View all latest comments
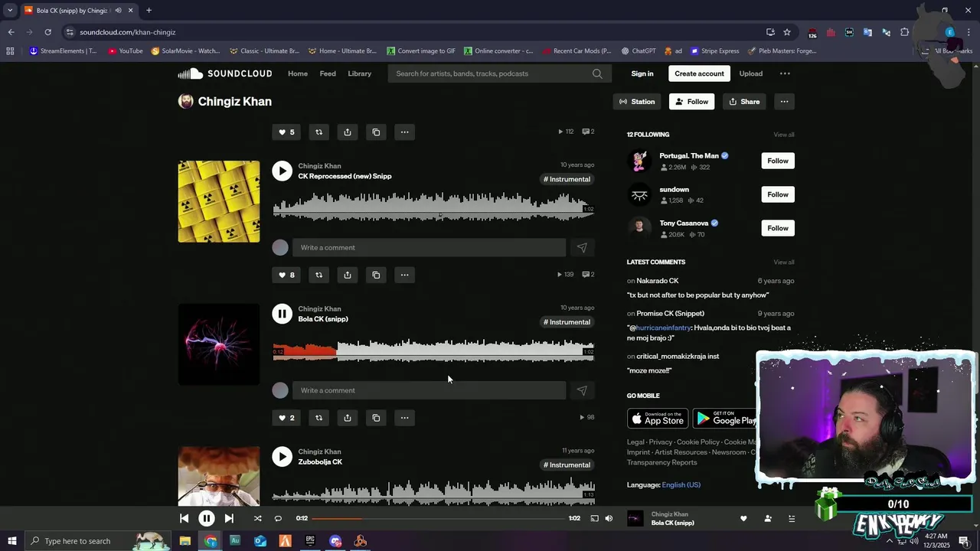980x551 pixels. point(783,262)
